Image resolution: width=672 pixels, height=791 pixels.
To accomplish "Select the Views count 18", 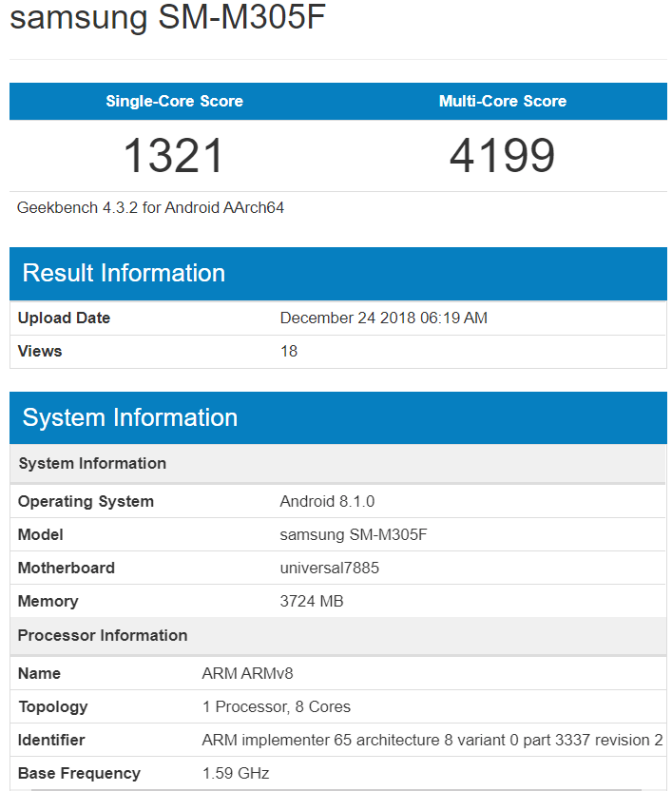I will (289, 351).
